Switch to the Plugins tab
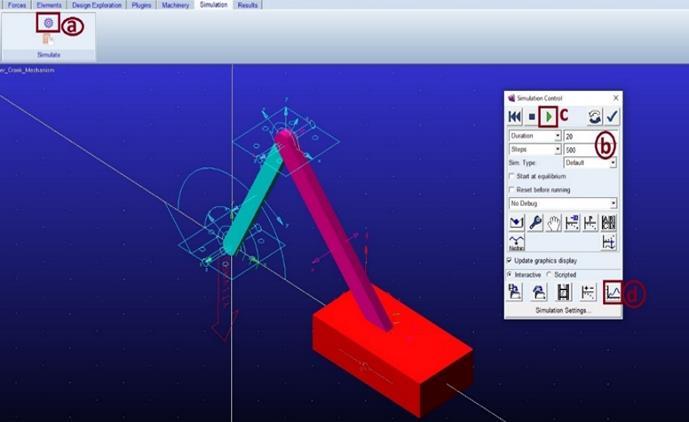 [x=141, y=5]
